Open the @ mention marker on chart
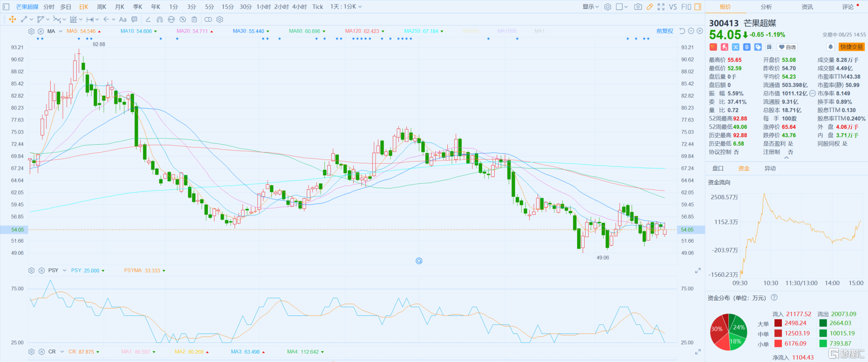Image resolution: width=868 pixels, height=362 pixels. 419,261
